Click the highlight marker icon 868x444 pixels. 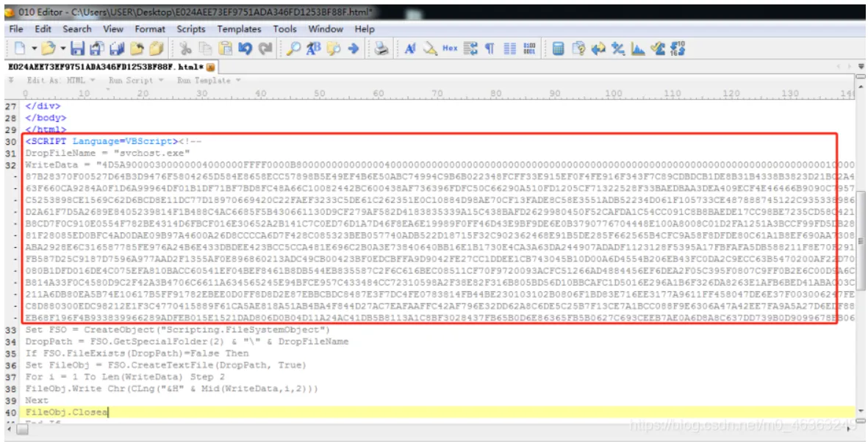click(430, 49)
